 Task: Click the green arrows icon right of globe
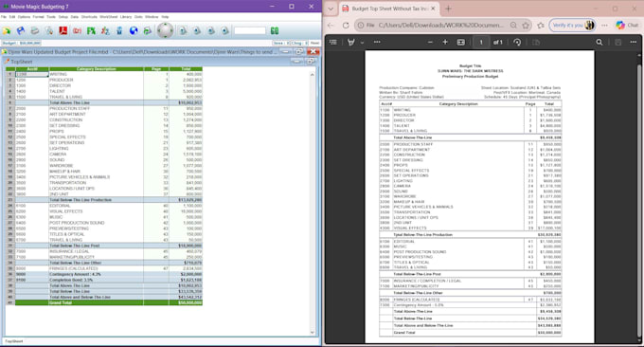point(148,31)
